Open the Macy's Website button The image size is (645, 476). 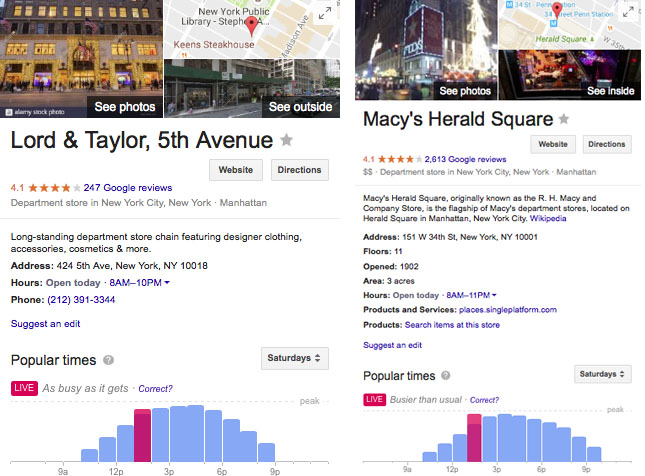pyautogui.click(x=553, y=144)
